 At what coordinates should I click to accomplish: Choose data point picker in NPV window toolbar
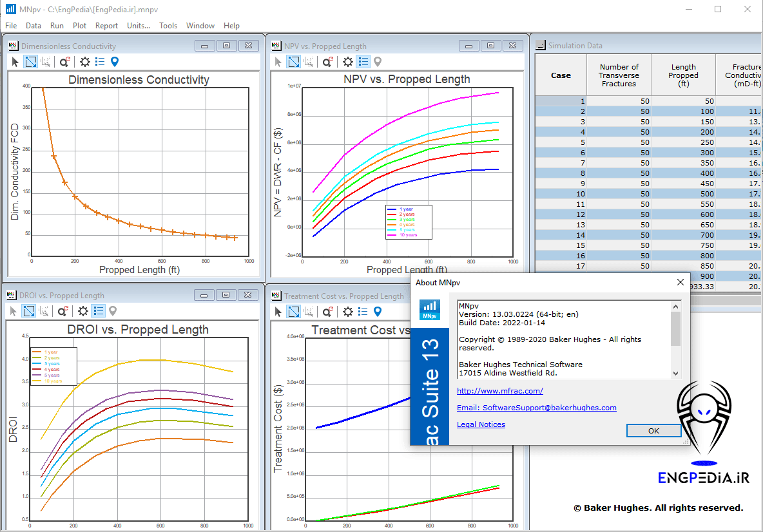309,62
